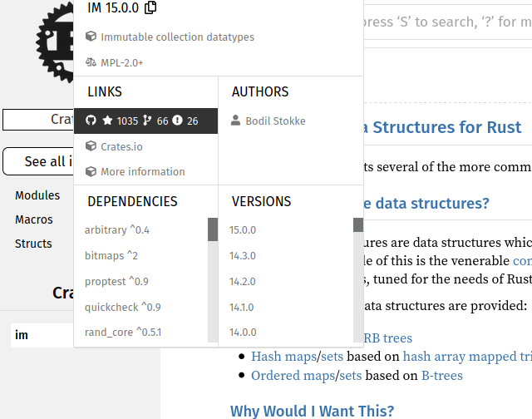The height and width of the screenshot is (419, 532).
Task: Select version 14.0.0
Action: click(243, 333)
